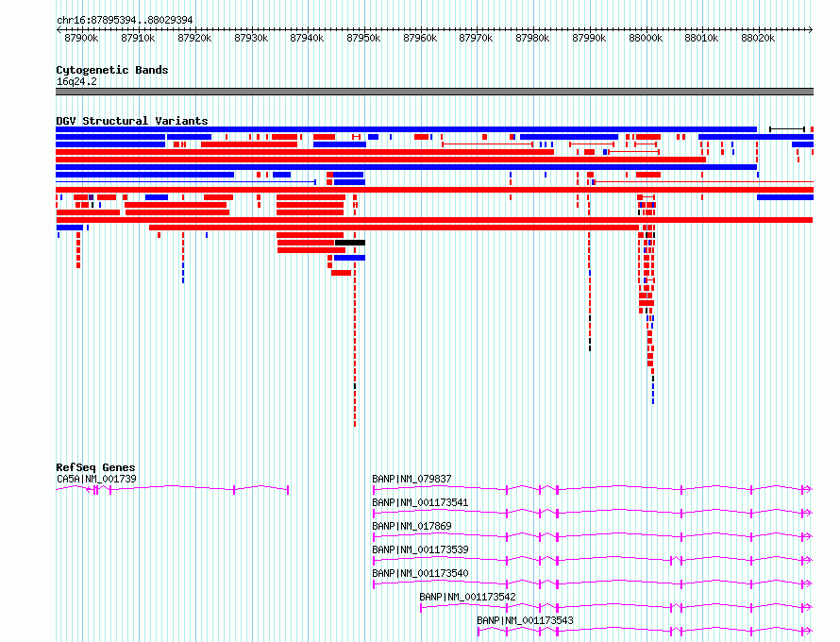Click the 87990k ruler tick label
Viewport: 840px width, 642px height.
(x=589, y=38)
